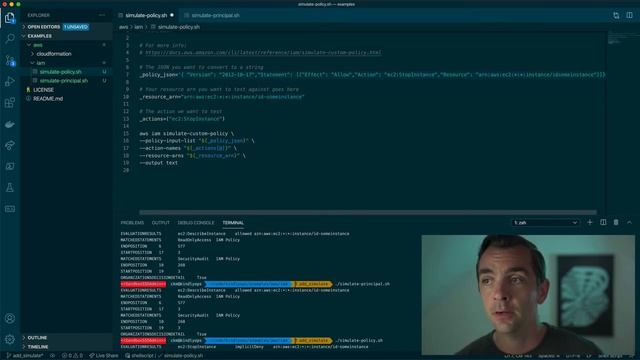Open the Debug Console panel tab
The width and height of the screenshot is (640, 360).
coord(196,222)
